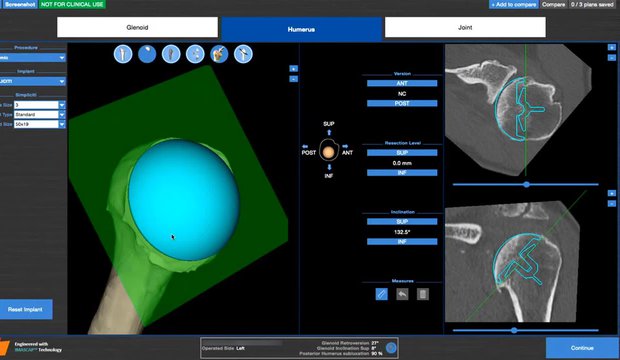Undo the last measure
Viewport: 620px width, 360px height.
(402, 294)
